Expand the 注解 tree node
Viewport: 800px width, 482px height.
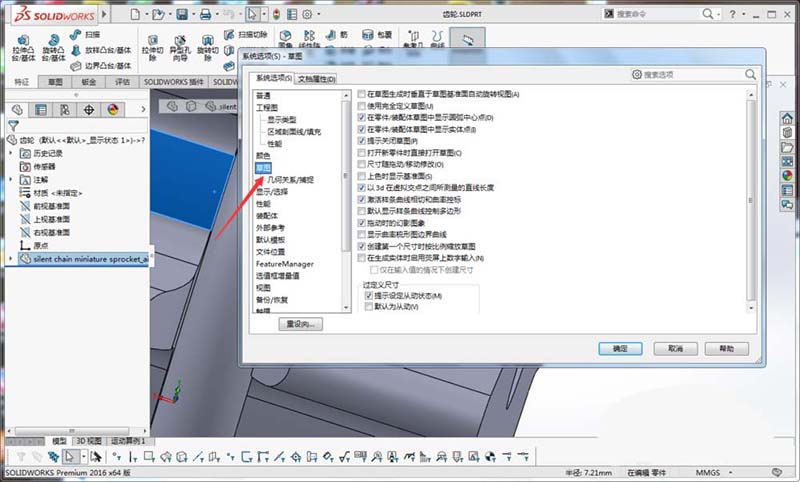click(x=11, y=180)
